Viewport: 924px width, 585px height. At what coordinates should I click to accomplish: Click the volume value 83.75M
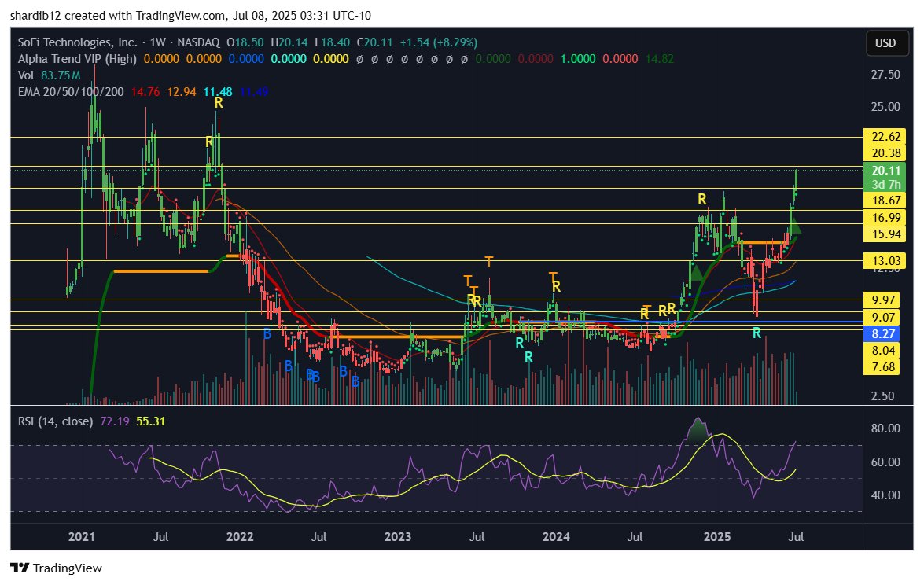coord(61,75)
